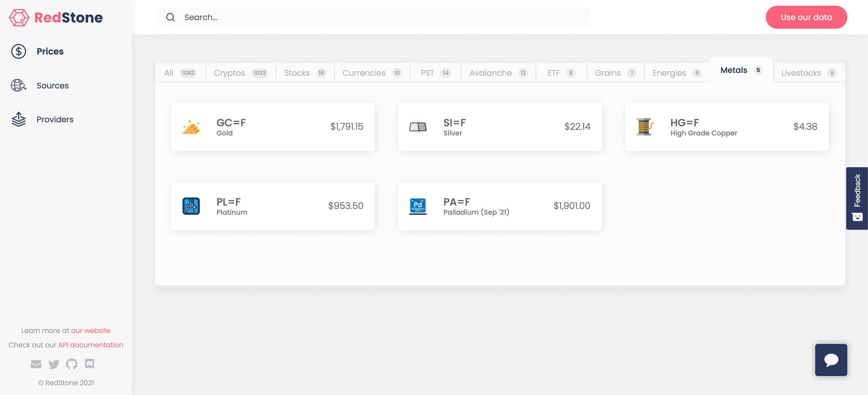Viewport: 868px width, 395px height.
Task: Open the Feedback side panel button
Action: coord(857,198)
